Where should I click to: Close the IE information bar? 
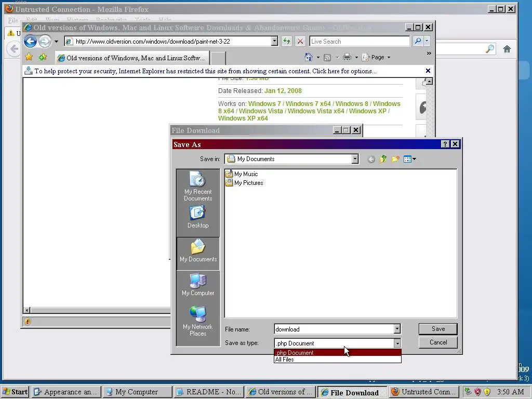pos(428,71)
